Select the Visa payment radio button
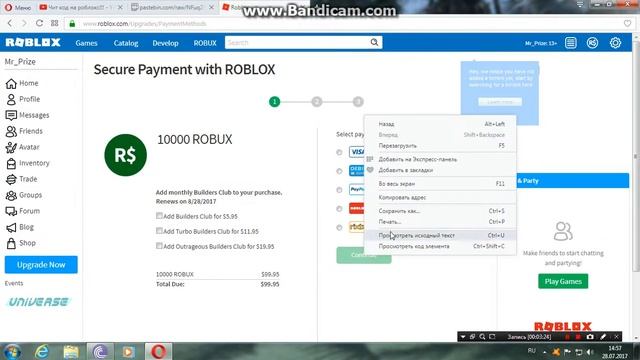Image resolution: width=640 pixels, height=360 pixels. [339, 152]
